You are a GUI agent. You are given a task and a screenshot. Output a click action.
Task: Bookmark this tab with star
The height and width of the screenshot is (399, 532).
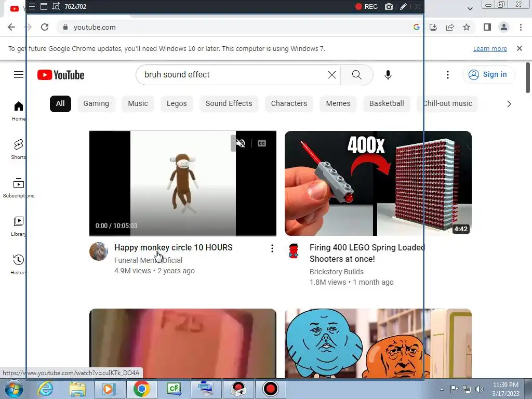coord(467,27)
